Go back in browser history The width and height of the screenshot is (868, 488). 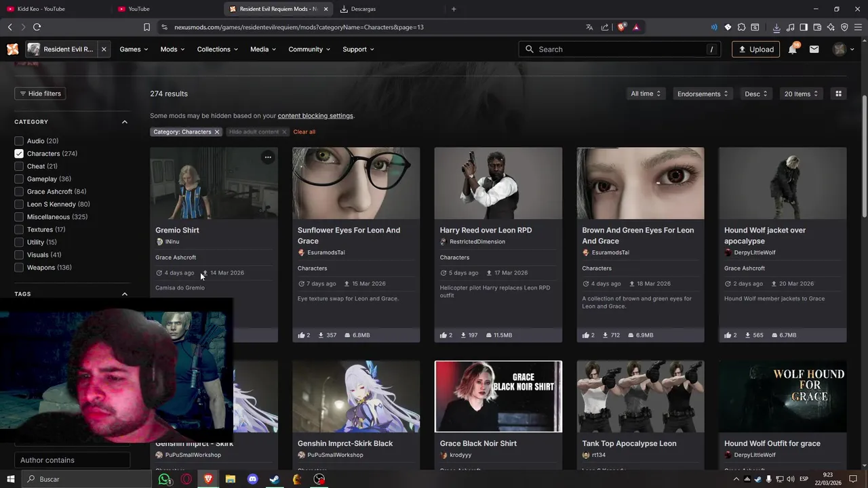click(x=9, y=27)
